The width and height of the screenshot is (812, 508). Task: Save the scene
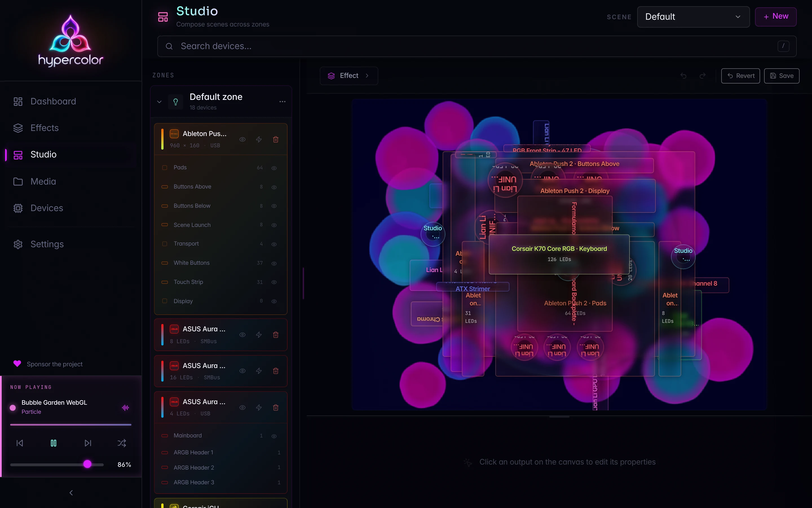(782, 76)
